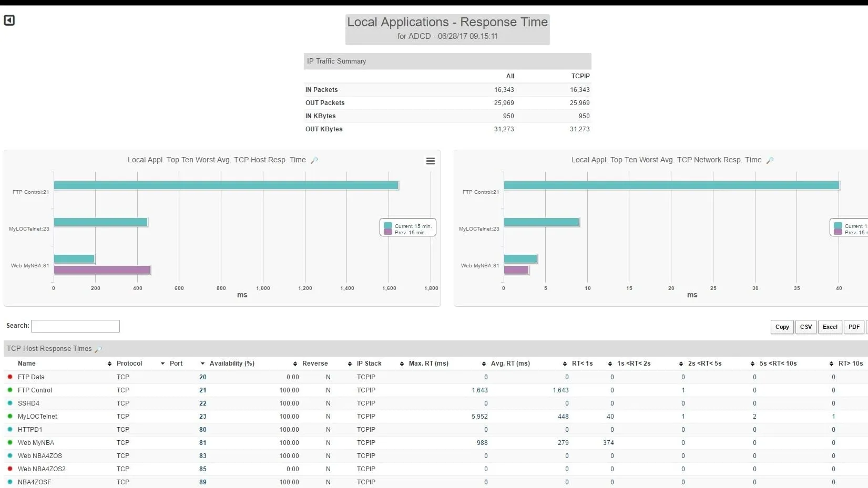Select the Name column header
This screenshot has height=488, width=868.
[x=27, y=363]
